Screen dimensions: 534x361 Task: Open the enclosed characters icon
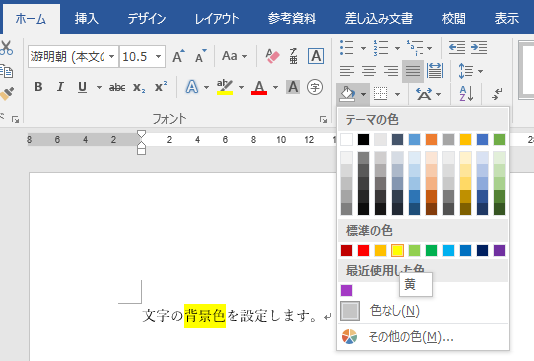coord(315,87)
